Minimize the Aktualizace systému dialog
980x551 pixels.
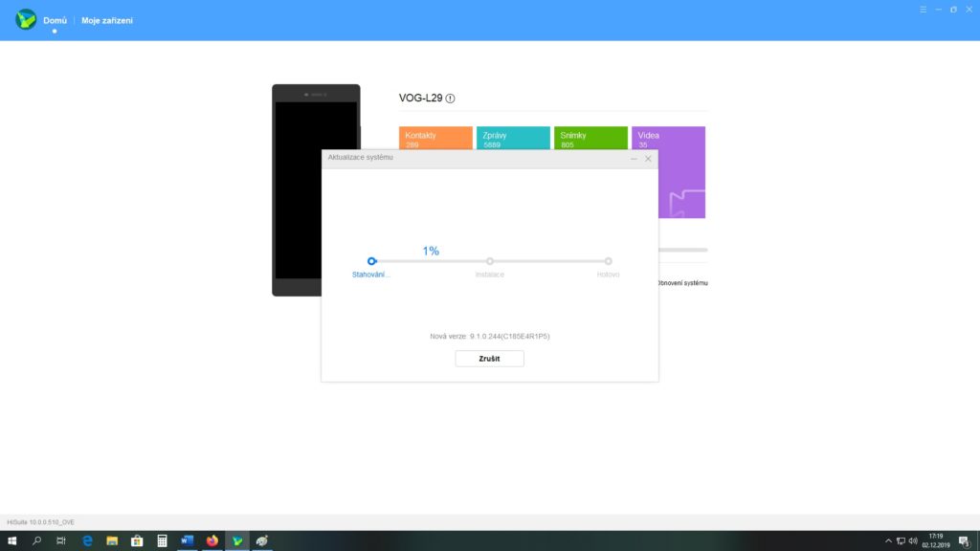634,159
